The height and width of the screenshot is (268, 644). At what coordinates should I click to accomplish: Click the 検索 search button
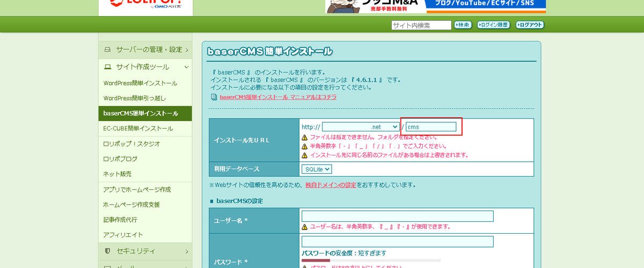(x=463, y=25)
